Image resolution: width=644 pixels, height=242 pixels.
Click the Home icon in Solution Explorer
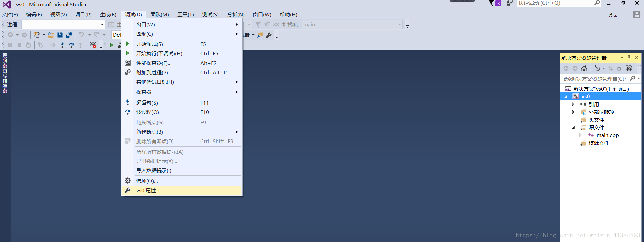[584, 68]
